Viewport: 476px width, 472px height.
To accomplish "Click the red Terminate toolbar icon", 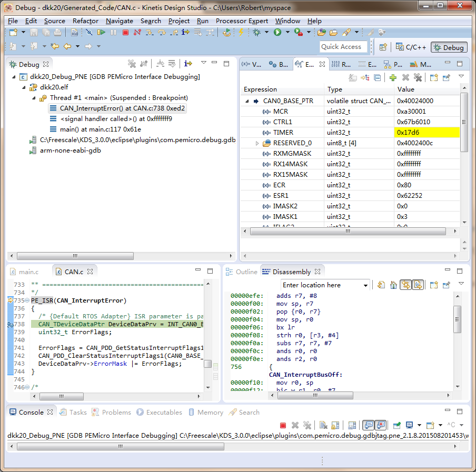I will pyautogui.click(x=125, y=32).
